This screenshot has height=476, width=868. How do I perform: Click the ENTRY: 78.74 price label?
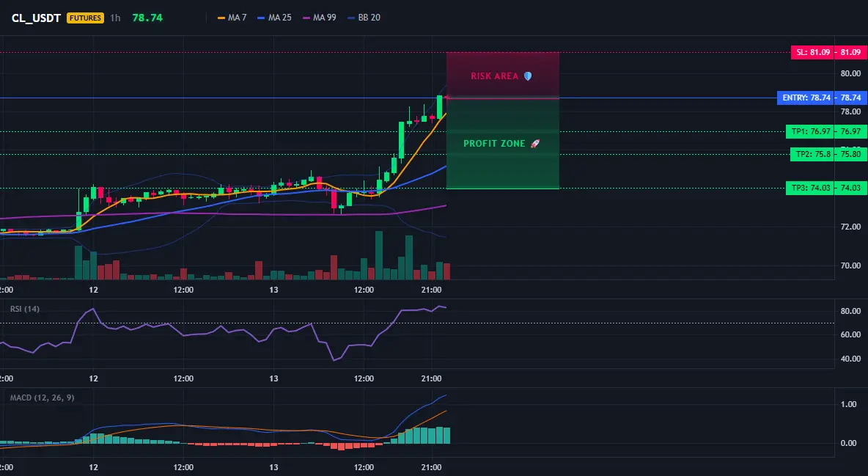pyautogui.click(x=806, y=98)
